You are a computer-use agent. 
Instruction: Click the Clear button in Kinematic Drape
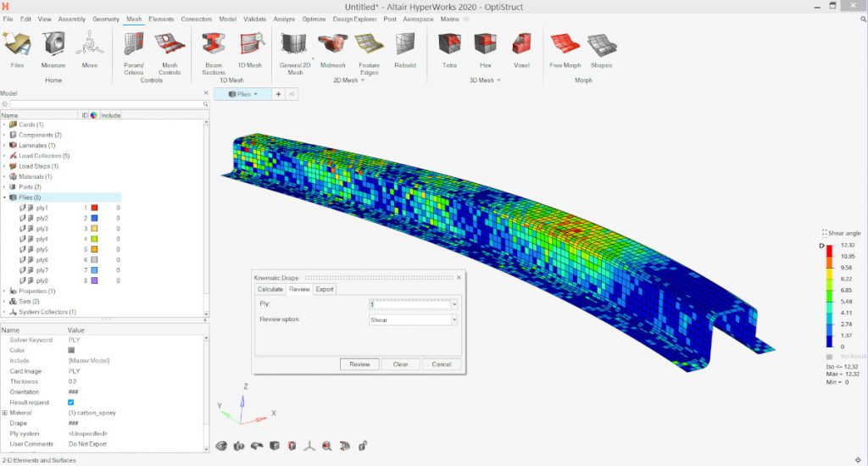[x=401, y=364]
